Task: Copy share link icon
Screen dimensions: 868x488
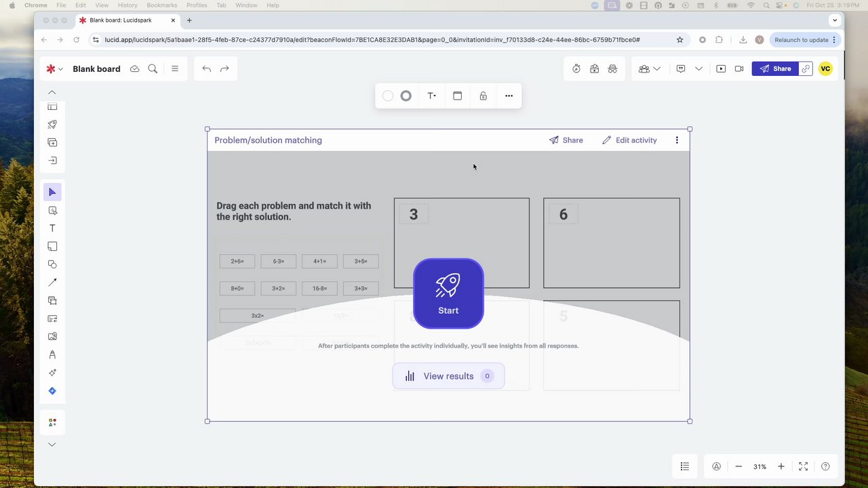Action: [x=805, y=68]
